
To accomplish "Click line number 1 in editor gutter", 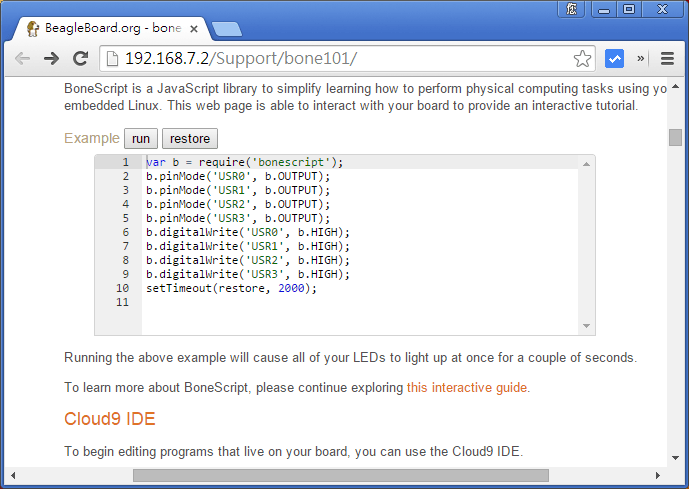I will tap(126, 162).
